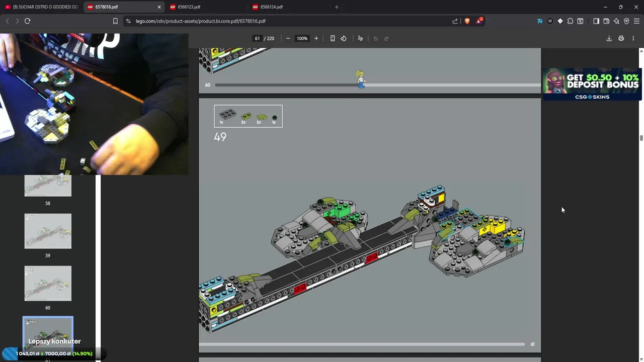The height and width of the screenshot is (362, 644).
Task: Bookmark this page
Action: [115, 21]
